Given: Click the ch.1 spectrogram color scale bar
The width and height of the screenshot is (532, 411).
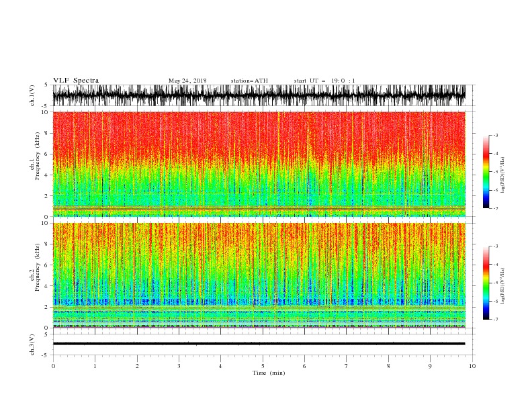Looking at the screenshot, I should (x=486, y=172).
